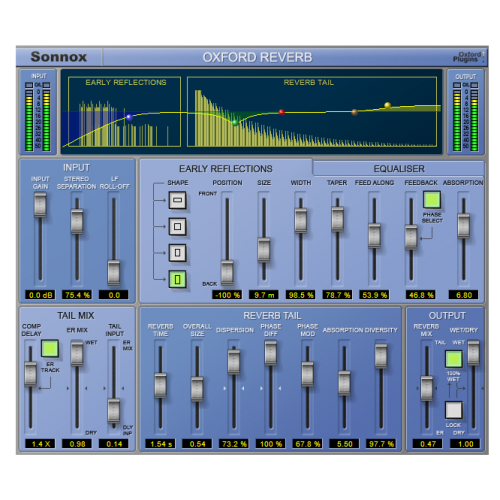Click the Reverb Mix value 0.47
Screen dimensions: 500x500
[427, 444]
